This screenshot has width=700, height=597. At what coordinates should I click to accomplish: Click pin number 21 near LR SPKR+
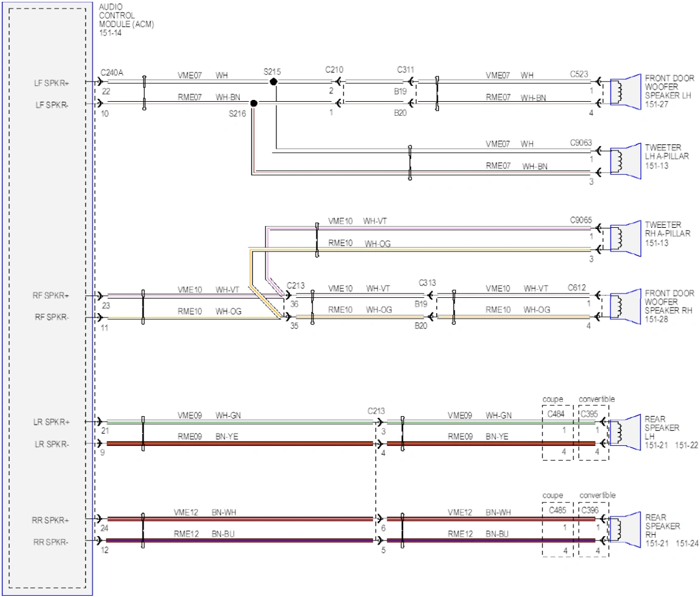[x=105, y=431]
